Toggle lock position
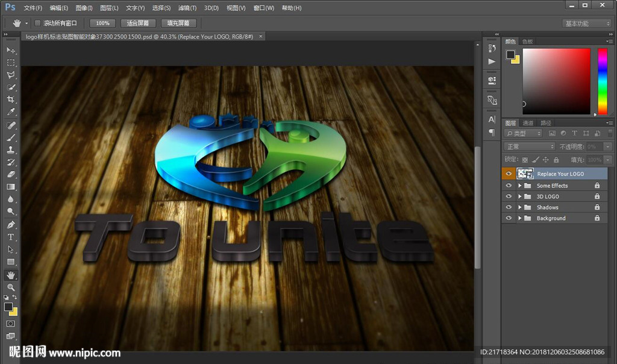 [x=545, y=160]
